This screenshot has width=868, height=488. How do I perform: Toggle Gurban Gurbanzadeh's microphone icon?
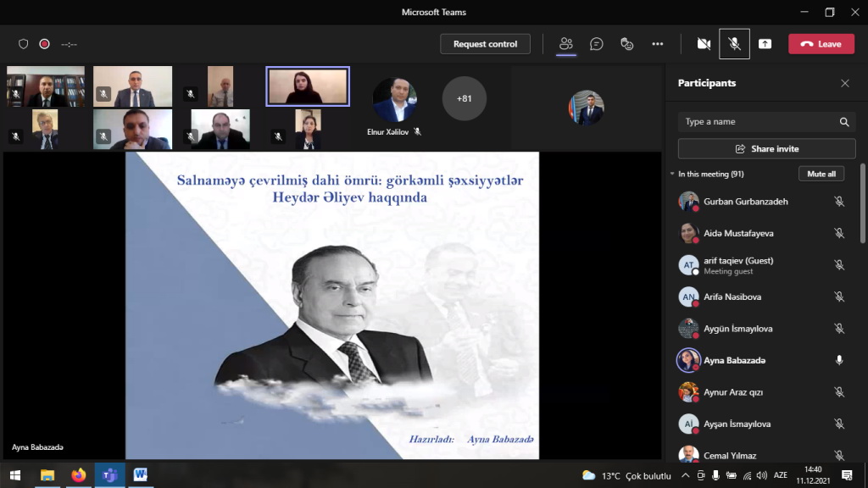click(839, 202)
